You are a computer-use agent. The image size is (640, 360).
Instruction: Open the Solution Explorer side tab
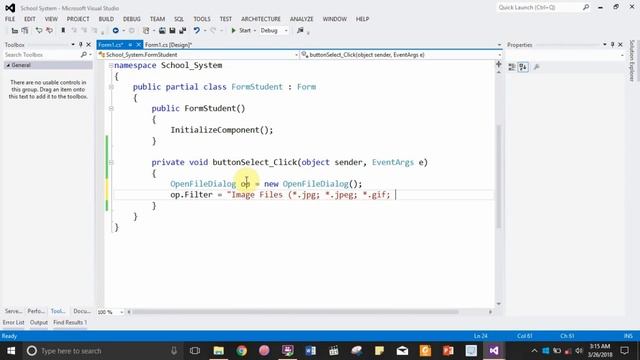click(x=632, y=60)
